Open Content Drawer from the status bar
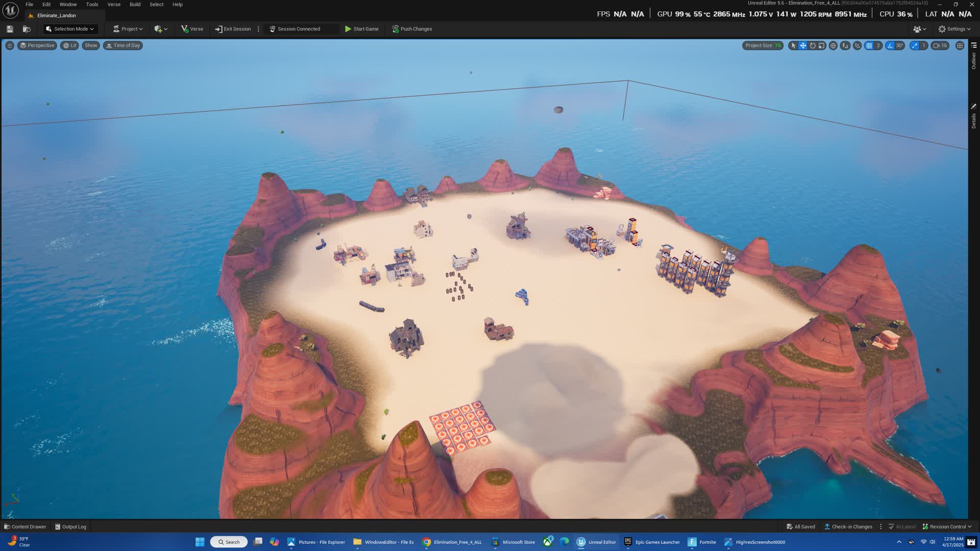The width and height of the screenshot is (980, 551). coord(25,527)
